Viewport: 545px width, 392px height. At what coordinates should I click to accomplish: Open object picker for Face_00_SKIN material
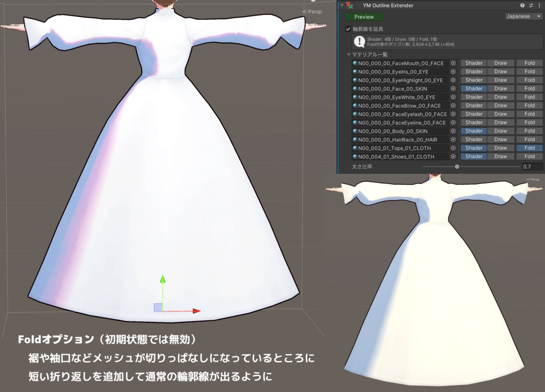[x=453, y=88]
